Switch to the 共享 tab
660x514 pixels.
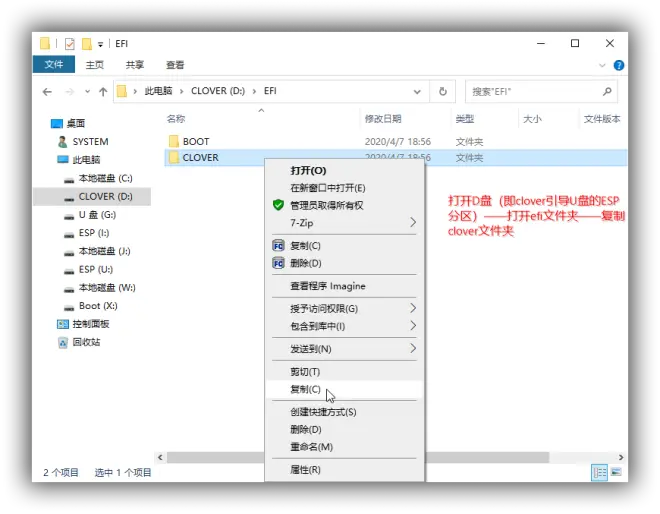(135, 65)
